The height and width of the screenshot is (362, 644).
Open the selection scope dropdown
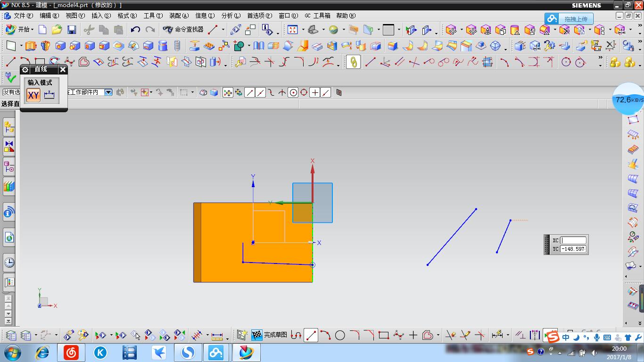pos(108,92)
